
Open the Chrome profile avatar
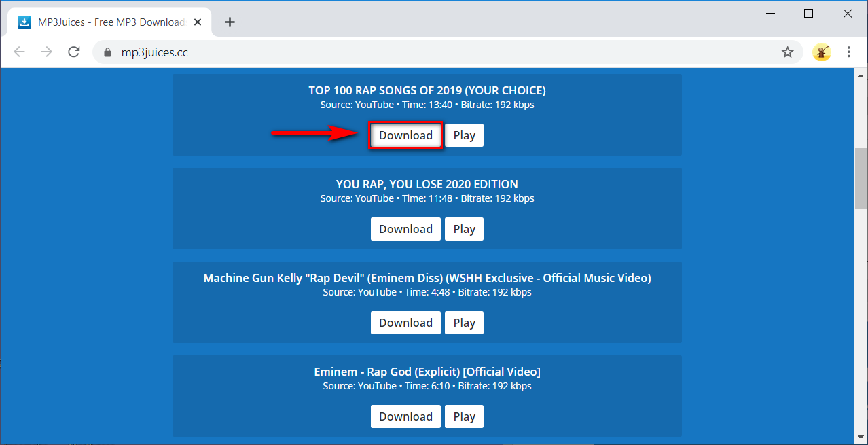(x=821, y=52)
